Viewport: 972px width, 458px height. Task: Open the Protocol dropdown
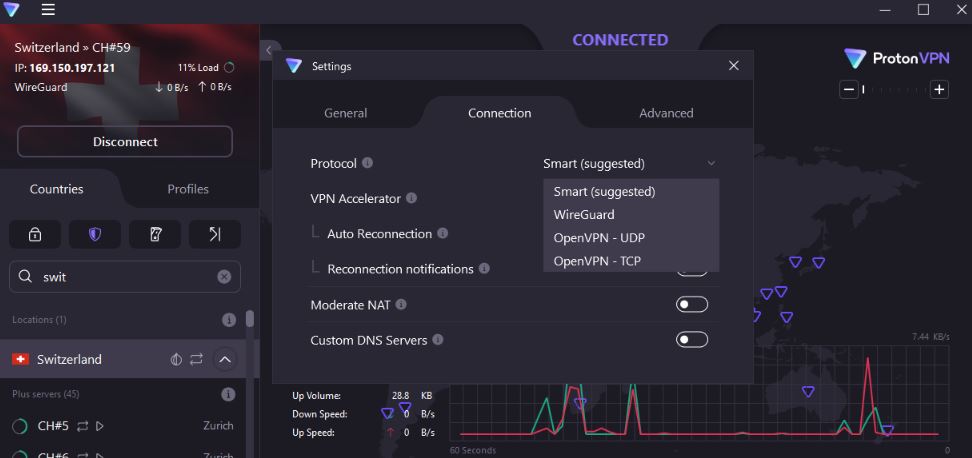pos(630,164)
